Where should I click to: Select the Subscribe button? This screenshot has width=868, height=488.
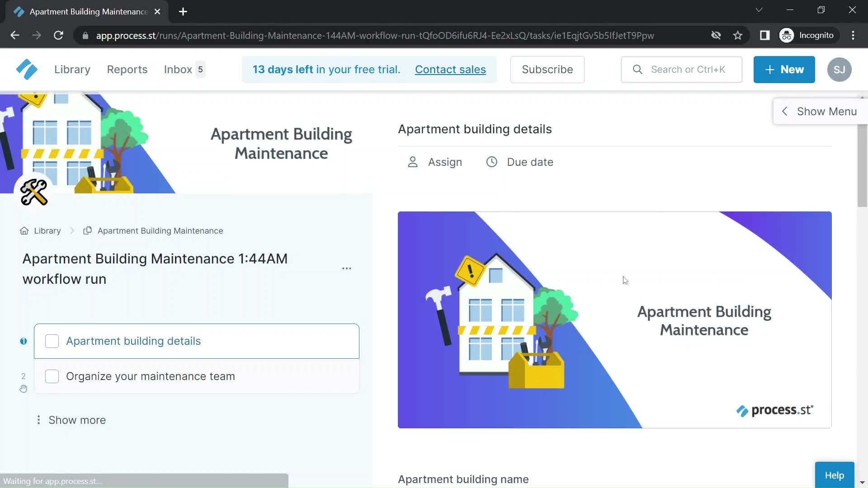[x=547, y=69]
